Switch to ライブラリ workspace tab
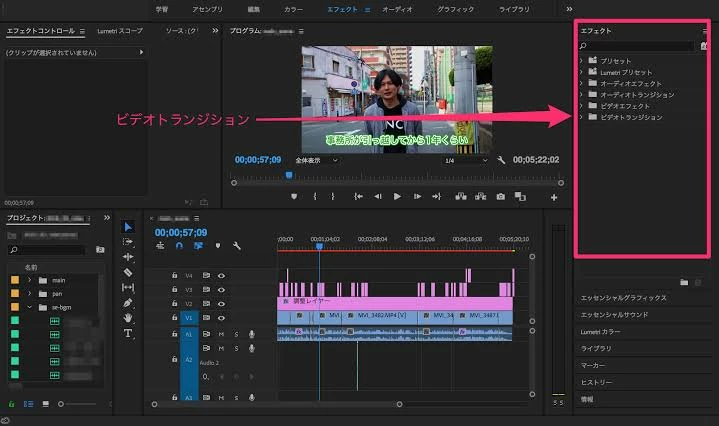This screenshot has width=719, height=426. coord(514,9)
